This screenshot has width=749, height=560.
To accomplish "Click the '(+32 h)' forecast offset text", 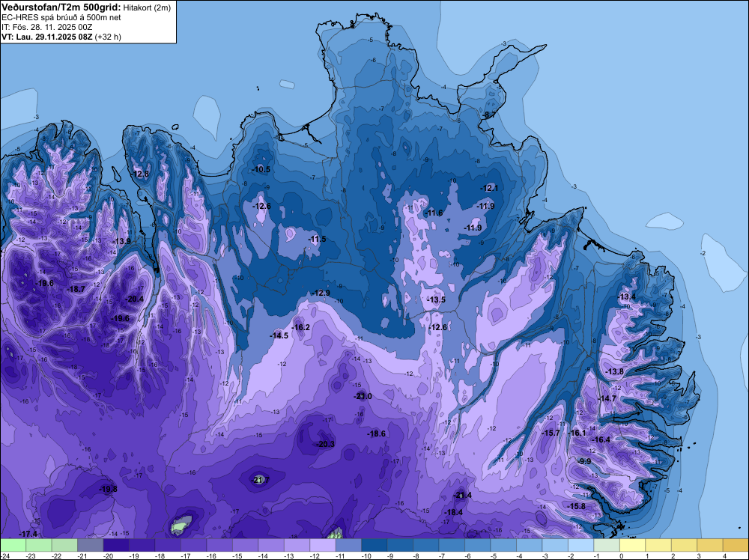I will click(108, 37).
